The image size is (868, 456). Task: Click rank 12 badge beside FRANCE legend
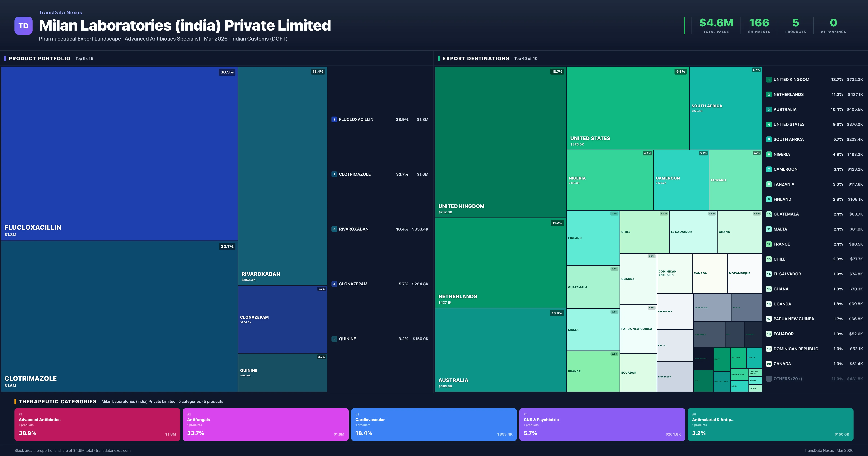[769, 244]
